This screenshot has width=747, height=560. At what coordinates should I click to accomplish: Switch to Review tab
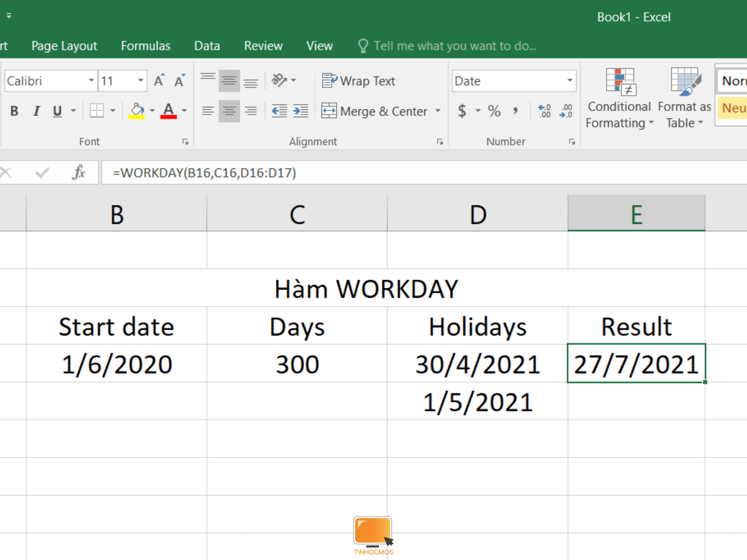coord(263,46)
